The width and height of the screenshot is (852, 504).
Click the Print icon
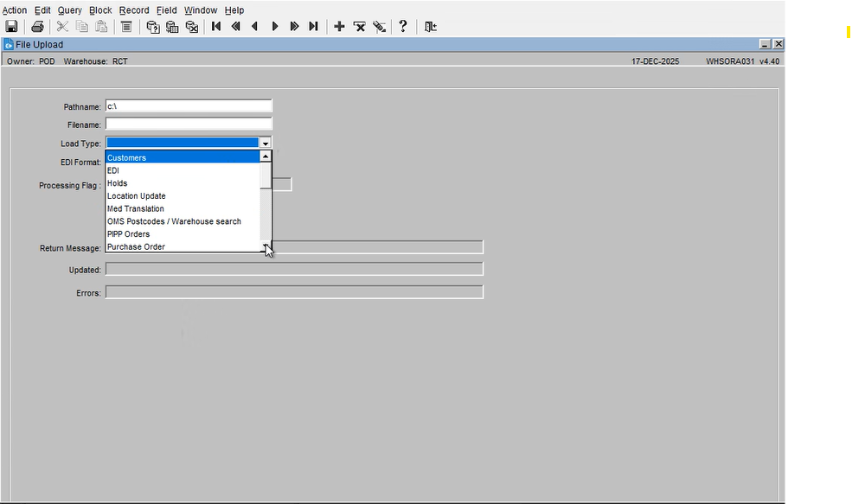tap(38, 27)
